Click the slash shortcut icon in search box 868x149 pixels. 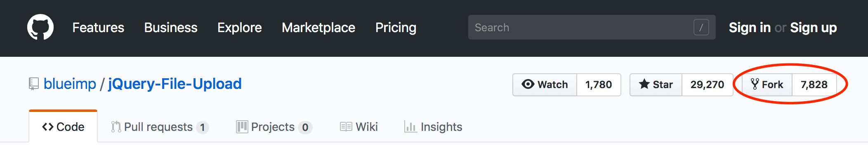pos(701,28)
